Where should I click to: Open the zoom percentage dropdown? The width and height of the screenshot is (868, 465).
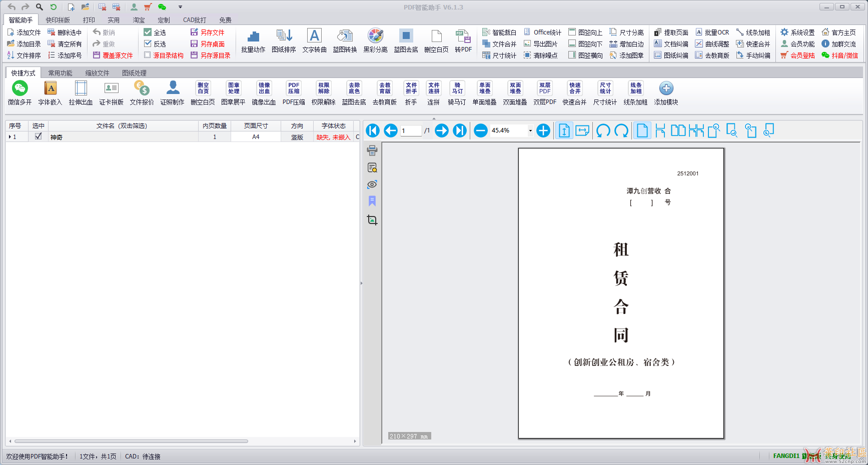click(x=530, y=130)
